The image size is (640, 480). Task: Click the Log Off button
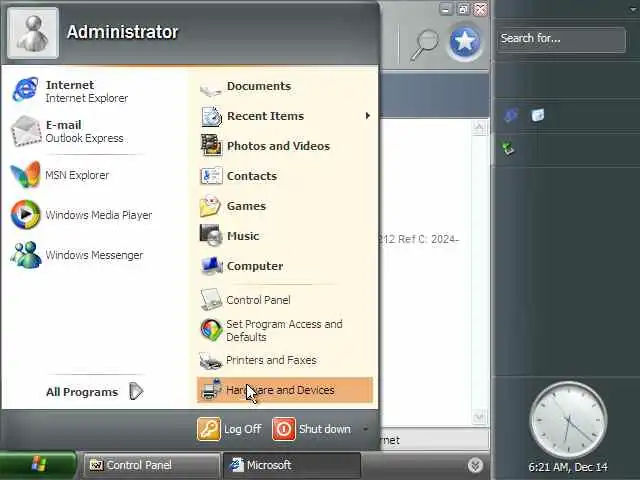point(229,429)
